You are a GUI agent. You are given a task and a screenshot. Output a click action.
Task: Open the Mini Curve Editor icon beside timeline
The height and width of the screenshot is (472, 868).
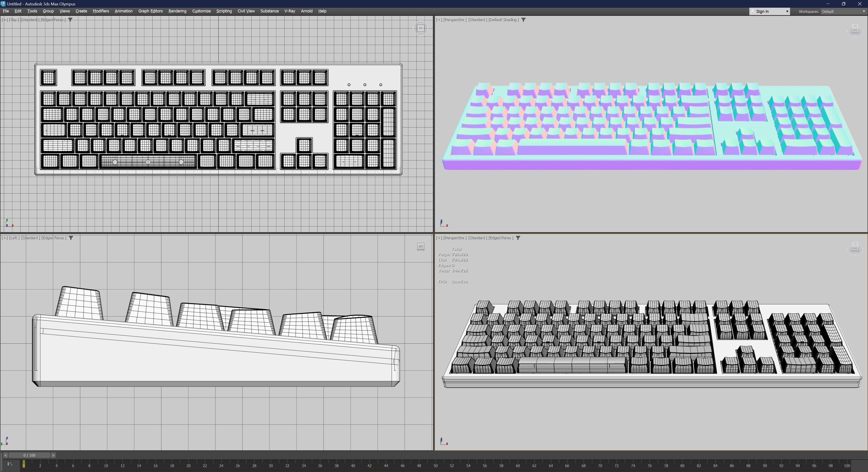[x=10, y=464]
